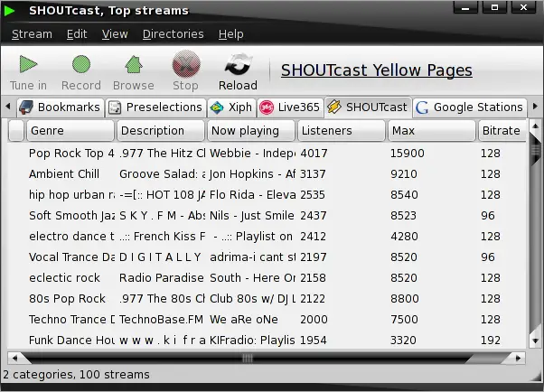The height and width of the screenshot is (392, 544).
Task: Select the 'Ambient Chill' stream row
Action: (x=267, y=173)
